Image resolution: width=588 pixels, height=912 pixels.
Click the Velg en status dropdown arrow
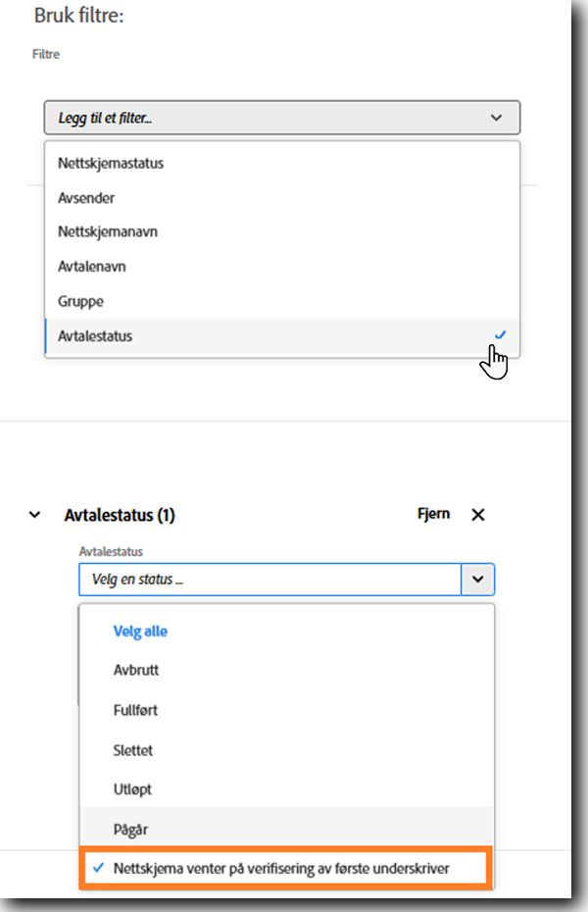point(477,580)
